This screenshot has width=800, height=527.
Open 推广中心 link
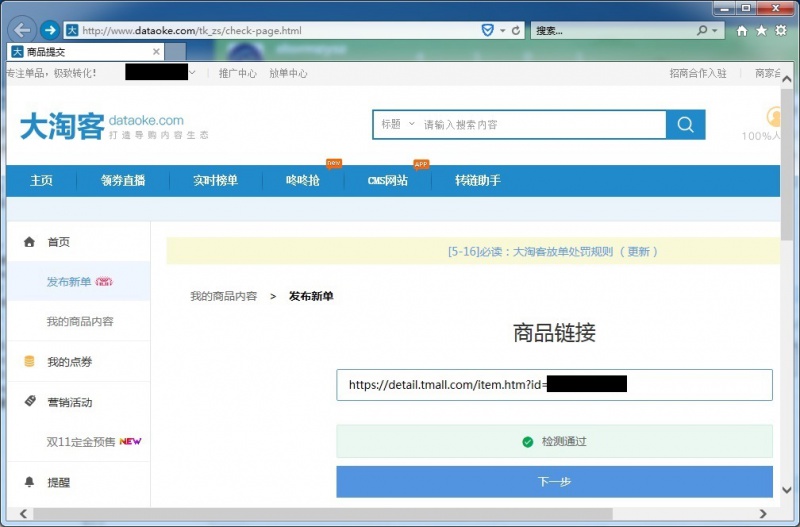237,73
